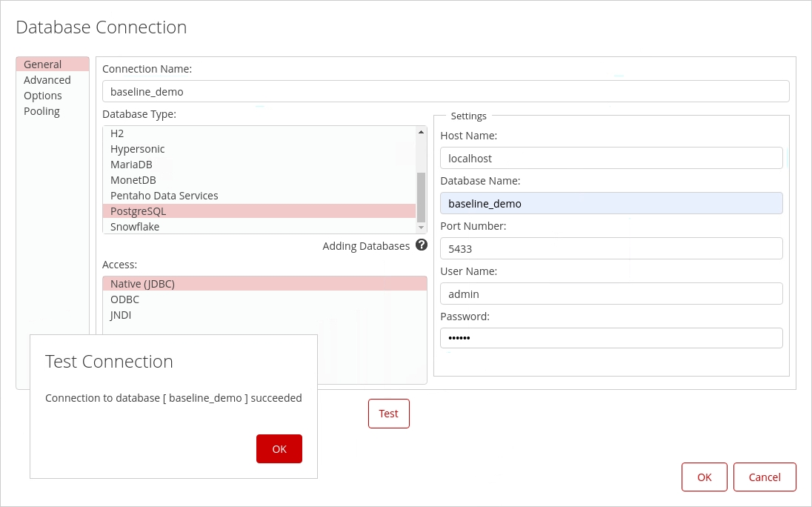Click the Password input field
The width and height of the screenshot is (812, 507).
pos(611,338)
